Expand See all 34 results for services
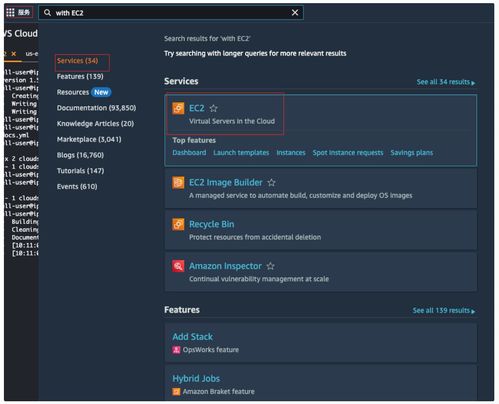Viewport: 499px width, 404px height. (446, 82)
